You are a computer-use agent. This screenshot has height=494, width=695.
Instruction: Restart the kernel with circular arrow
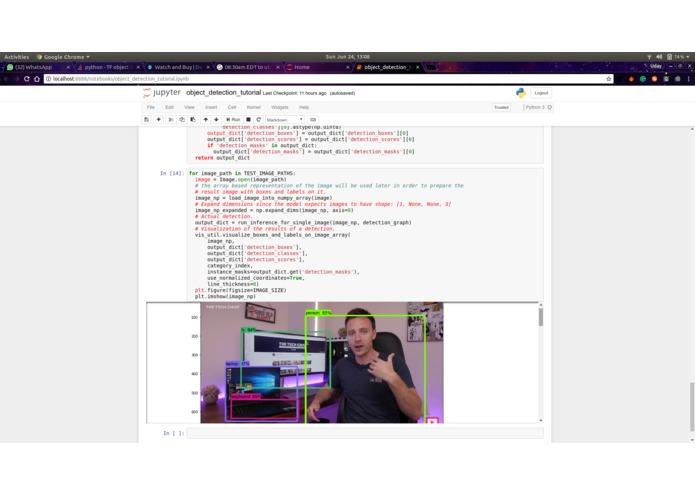(259, 120)
